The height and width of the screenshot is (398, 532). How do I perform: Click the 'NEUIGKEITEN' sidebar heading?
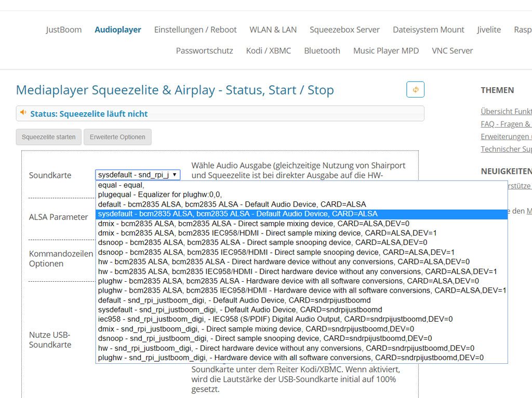506,171
